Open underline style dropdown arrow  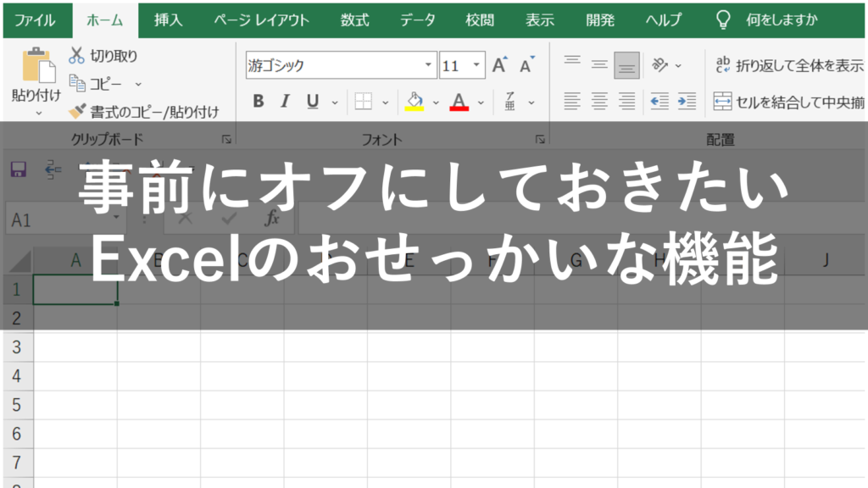coord(334,103)
